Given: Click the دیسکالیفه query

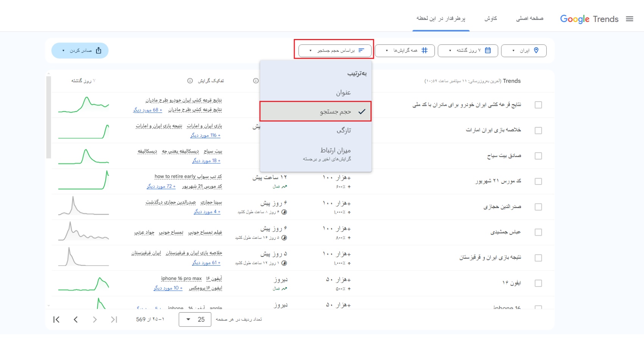Looking at the screenshot, I should pyautogui.click(x=147, y=151).
